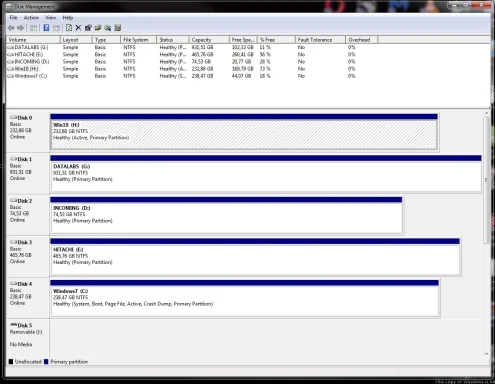Click the Disk 2 drive icon
This screenshot has height=384, width=495.
click(x=13, y=201)
